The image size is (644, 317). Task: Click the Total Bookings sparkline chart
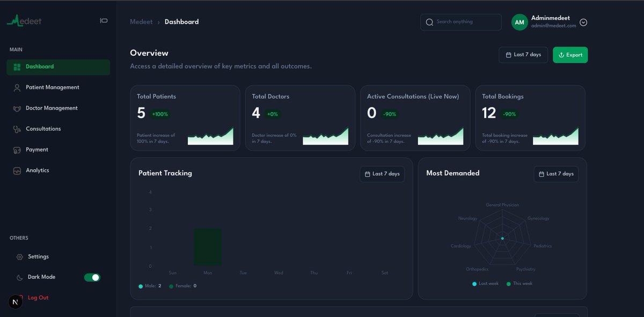(556, 136)
